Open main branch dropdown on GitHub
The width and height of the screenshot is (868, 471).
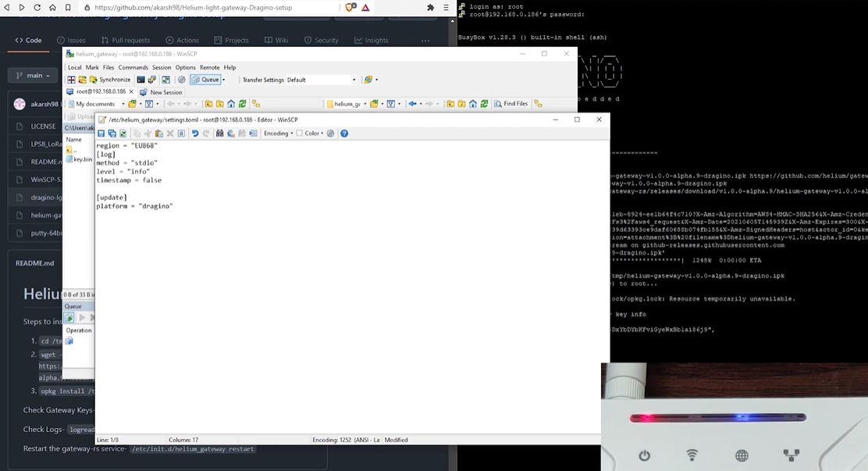click(33, 75)
